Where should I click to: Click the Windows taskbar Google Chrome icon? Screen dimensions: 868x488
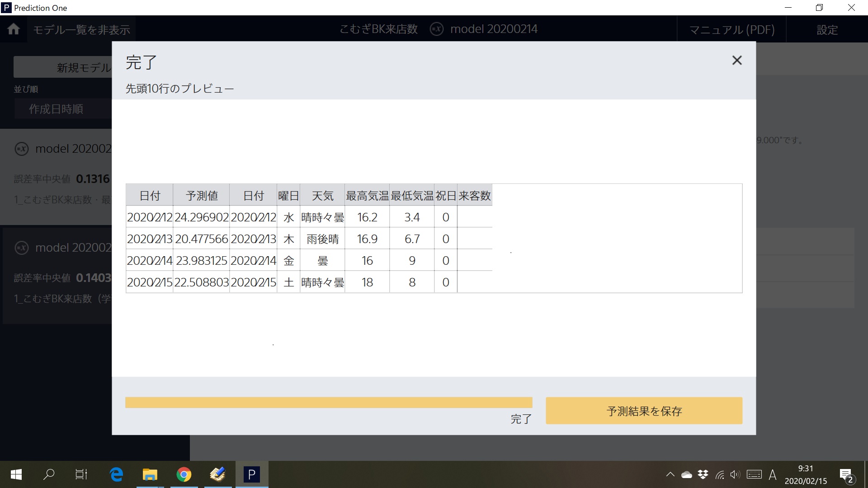pos(183,474)
